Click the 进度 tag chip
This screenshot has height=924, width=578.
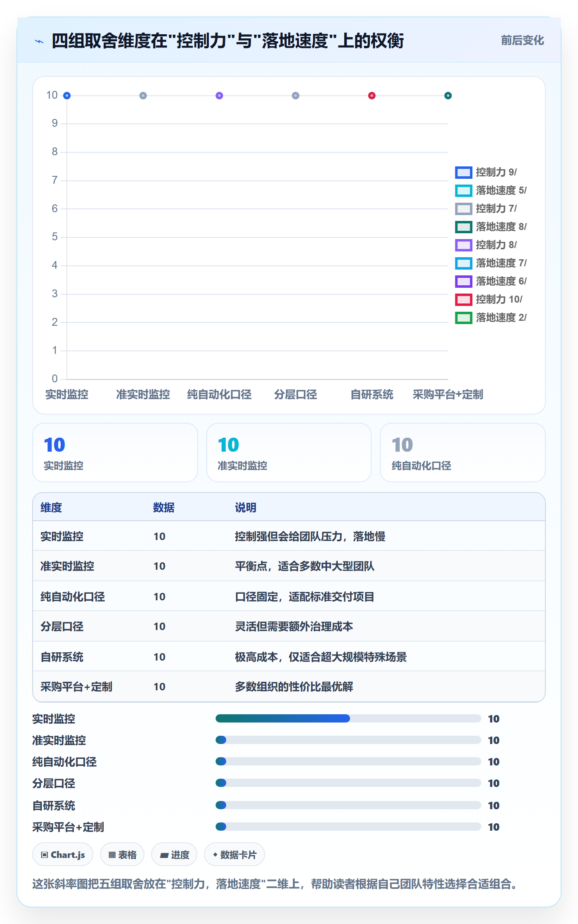[174, 855]
